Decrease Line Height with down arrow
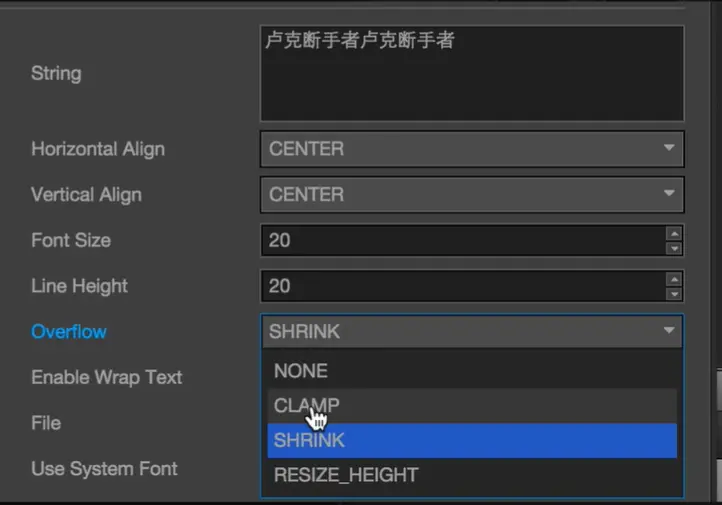Screen dimensions: 722x505 tap(674, 293)
